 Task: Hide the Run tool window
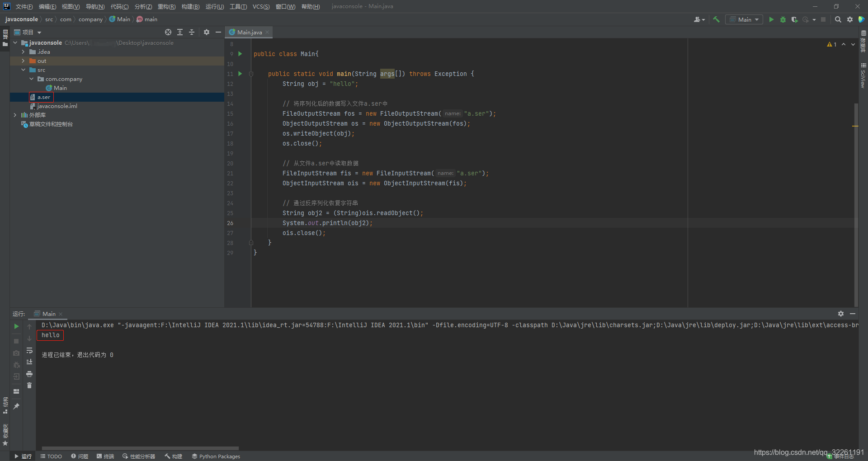tap(853, 314)
